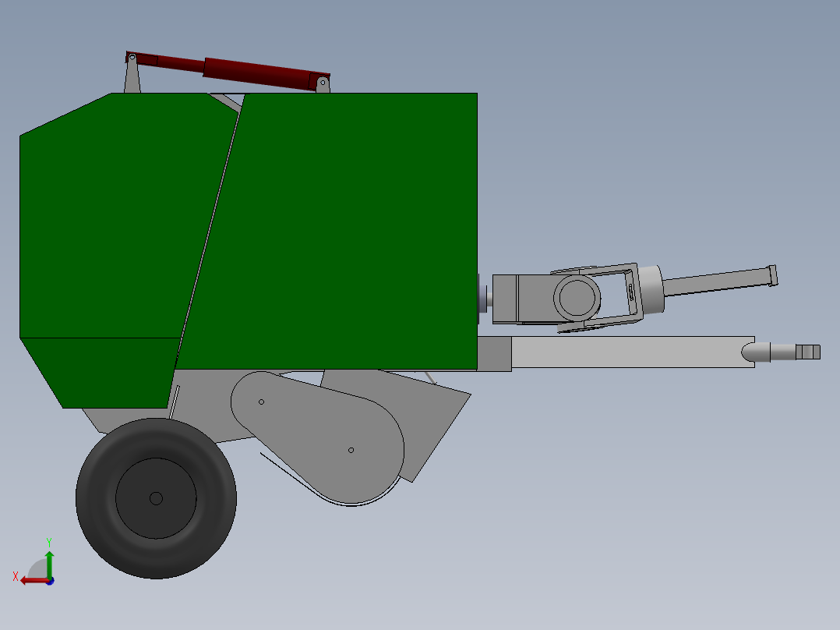Select the gray gearbox housing block
The height and width of the screenshot is (630, 840).
[x=522, y=299]
